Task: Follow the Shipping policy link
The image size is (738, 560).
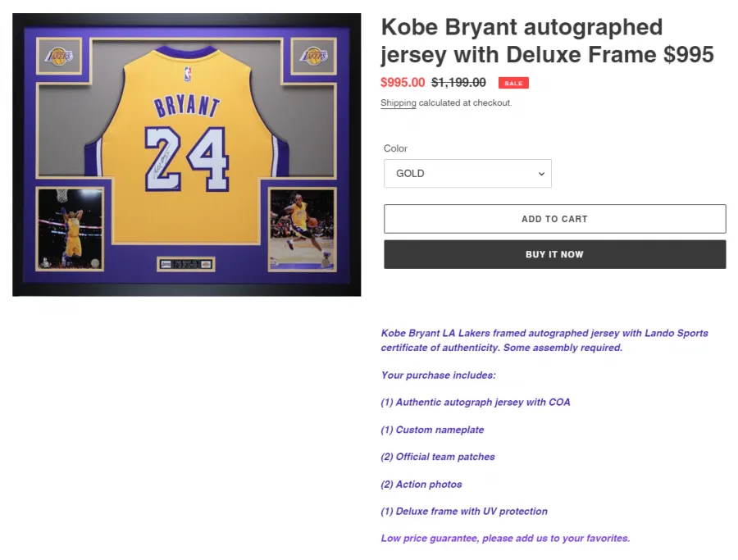Action: click(x=399, y=102)
